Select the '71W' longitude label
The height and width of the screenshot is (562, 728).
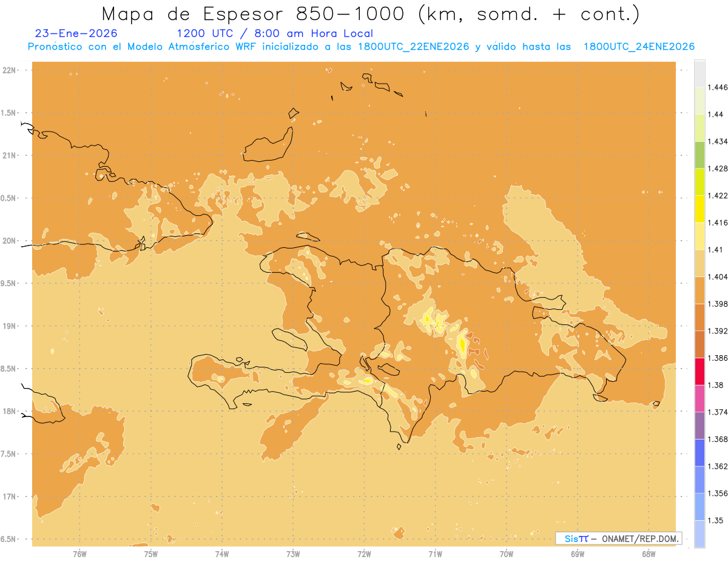pos(435,554)
